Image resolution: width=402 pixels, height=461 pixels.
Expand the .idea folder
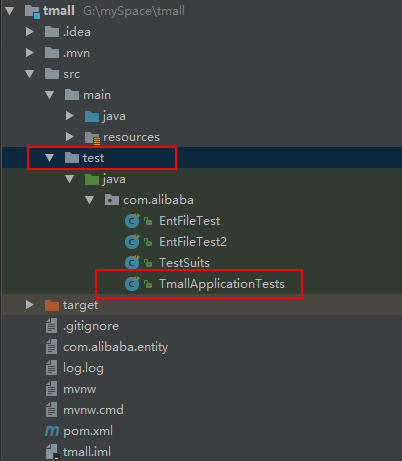[x=30, y=32]
